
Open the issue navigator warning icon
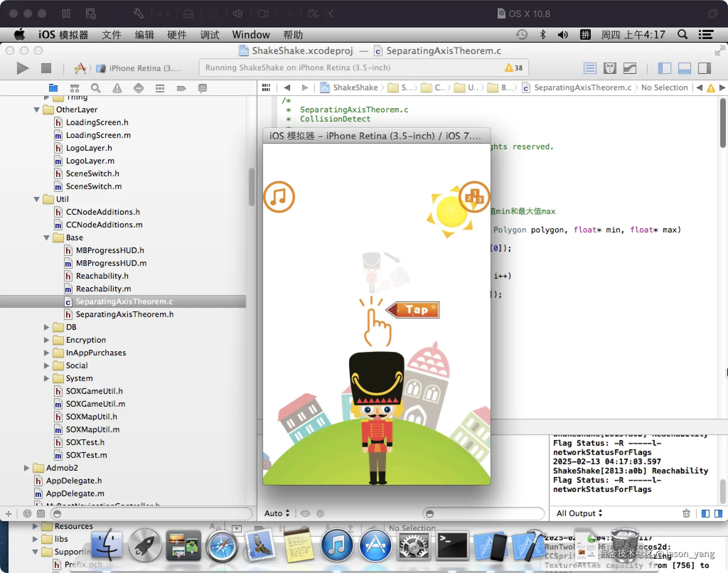pyautogui.click(x=117, y=88)
